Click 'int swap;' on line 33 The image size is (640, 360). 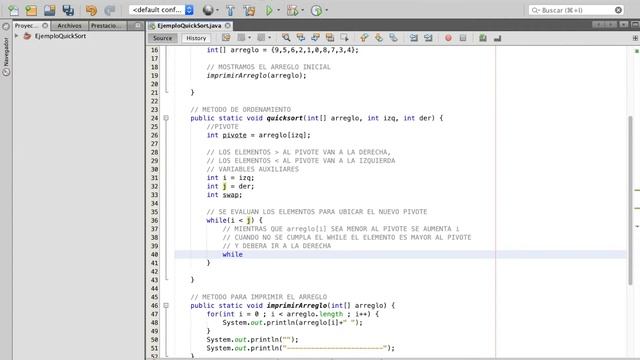click(x=224, y=195)
